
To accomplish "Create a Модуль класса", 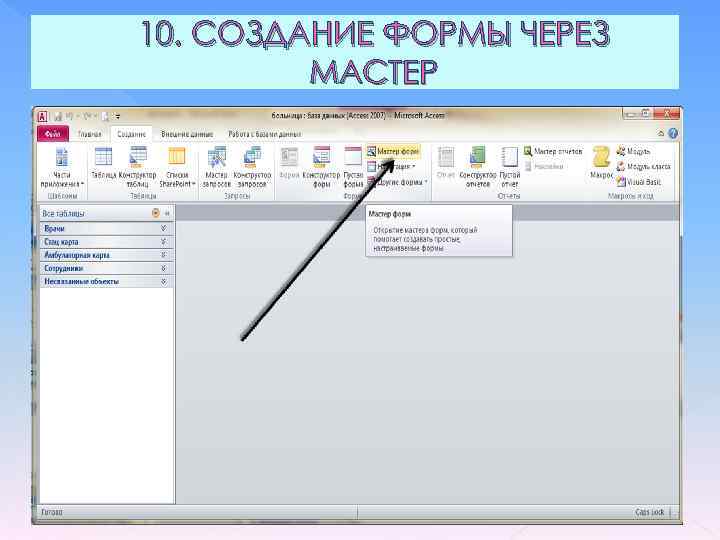I will 643,167.
